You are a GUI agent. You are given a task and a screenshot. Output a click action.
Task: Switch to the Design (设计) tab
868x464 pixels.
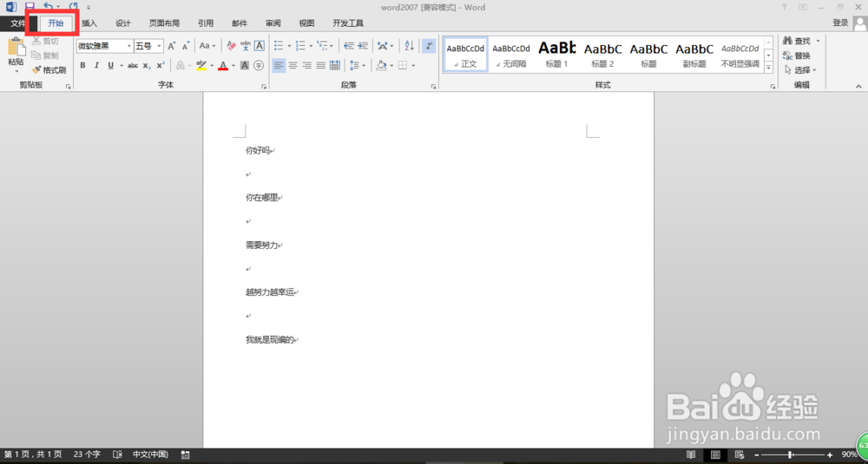[x=123, y=23]
